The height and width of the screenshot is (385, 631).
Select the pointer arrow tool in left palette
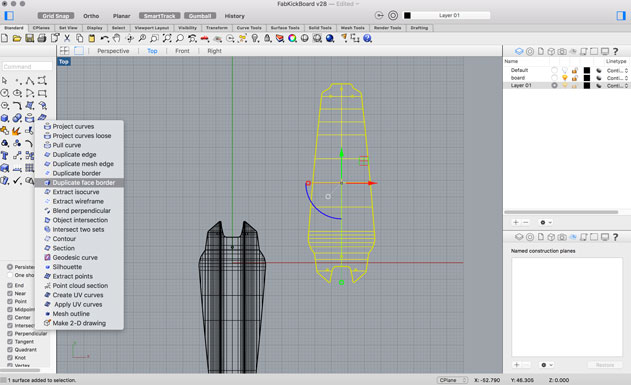click(5, 80)
